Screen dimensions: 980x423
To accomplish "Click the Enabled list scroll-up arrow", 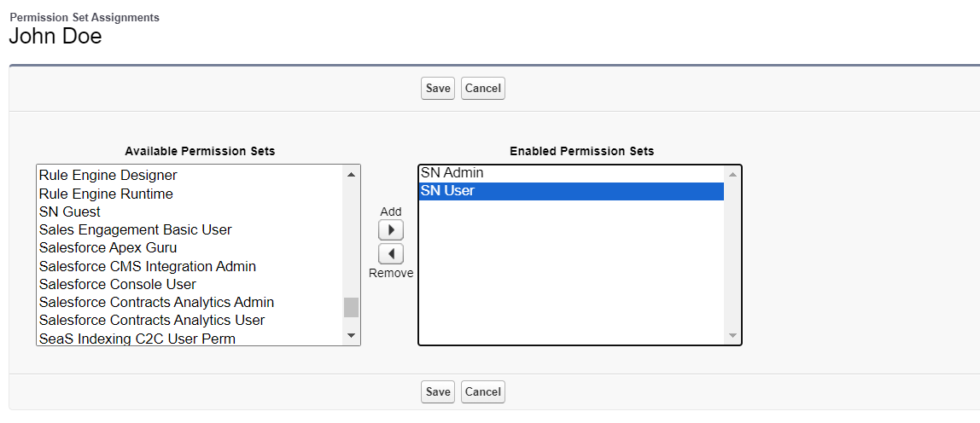I will tap(732, 174).
